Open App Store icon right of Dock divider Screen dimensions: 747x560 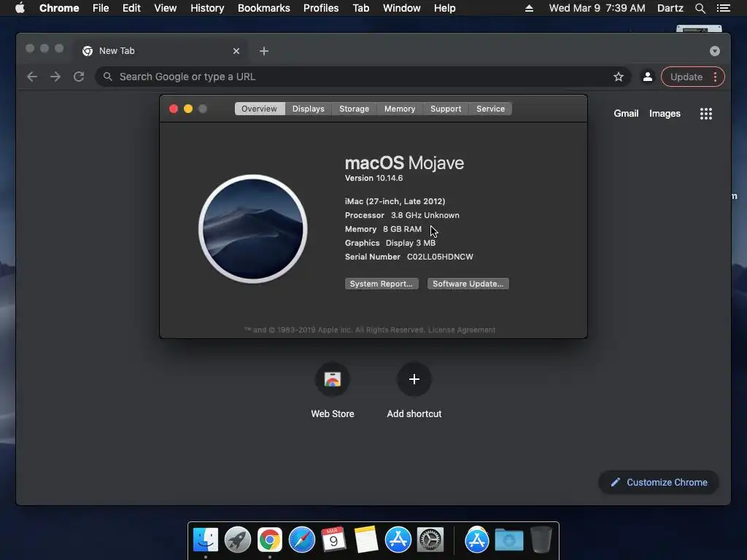pyautogui.click(x=477, y=540)
